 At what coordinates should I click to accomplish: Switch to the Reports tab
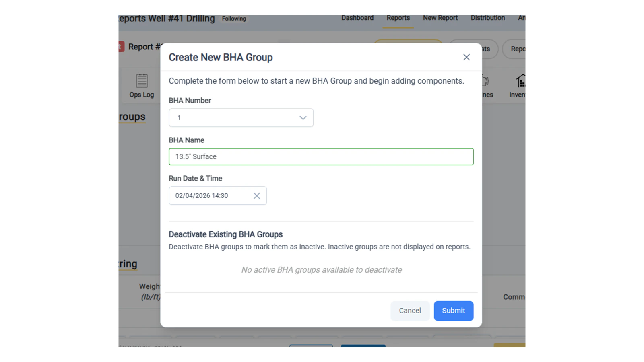398,18
